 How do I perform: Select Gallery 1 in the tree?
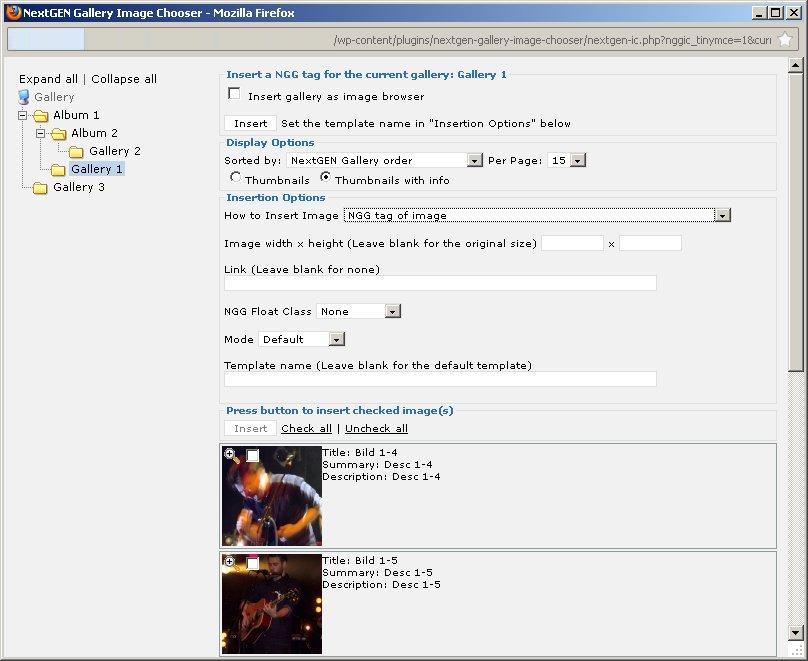tap(97, 169)
